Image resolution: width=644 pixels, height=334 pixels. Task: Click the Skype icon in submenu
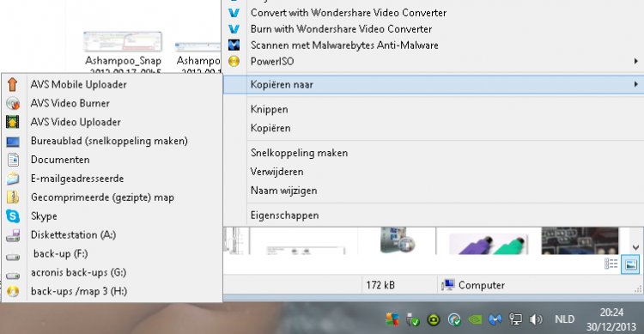pos(13,216)
